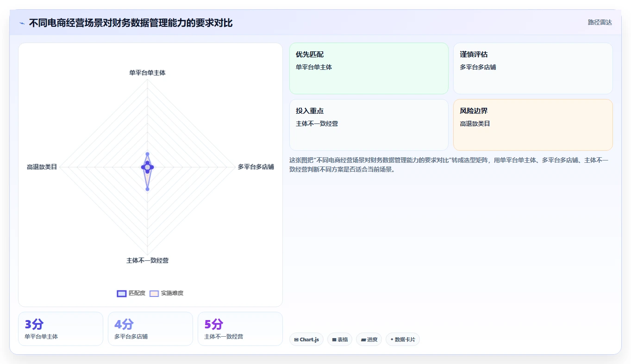Click the 匹配度 legend color box
Image resolution: width=631 pixels, height=364 pixels.
pyautogui.click(x=122, y=293)
